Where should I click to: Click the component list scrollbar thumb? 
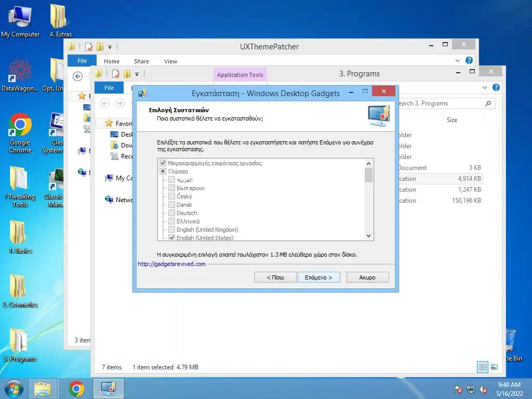(369, 175)
